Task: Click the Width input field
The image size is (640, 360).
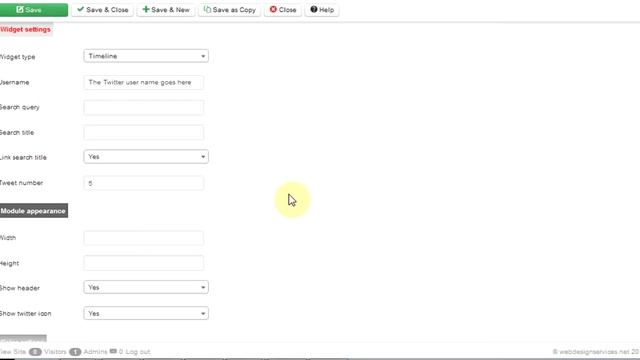Action: coord(144,238)
